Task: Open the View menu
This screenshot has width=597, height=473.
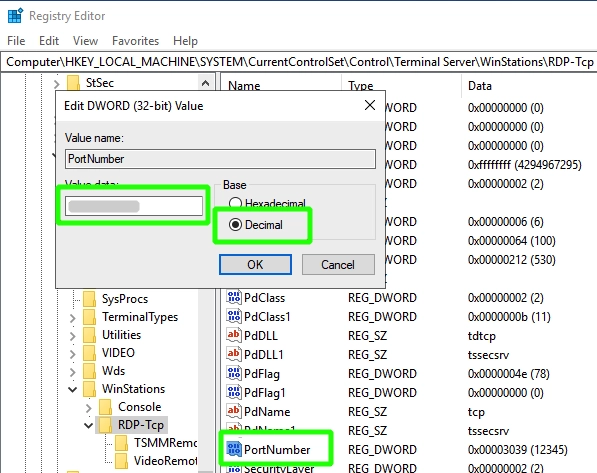Action: pos(85,41)
